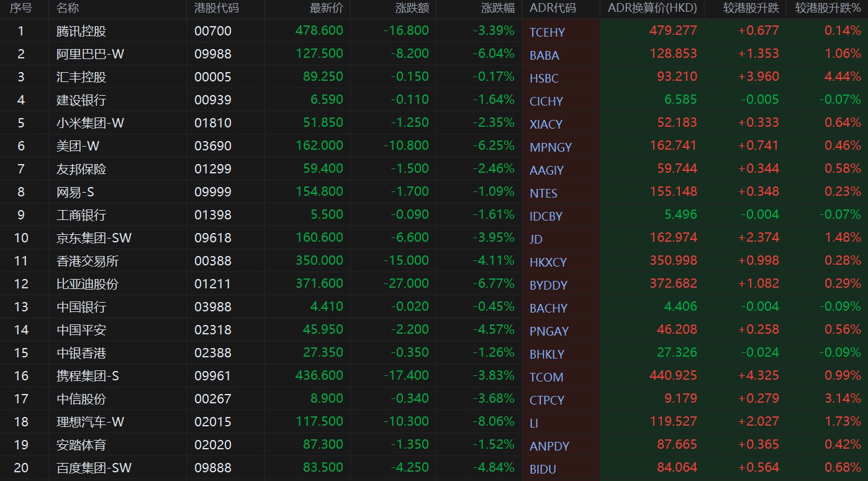This screenshot has width=868, height=481.
Task: Click Hong Kong stock code 00700
Action: pyautogui.click(x=213, y=31)
